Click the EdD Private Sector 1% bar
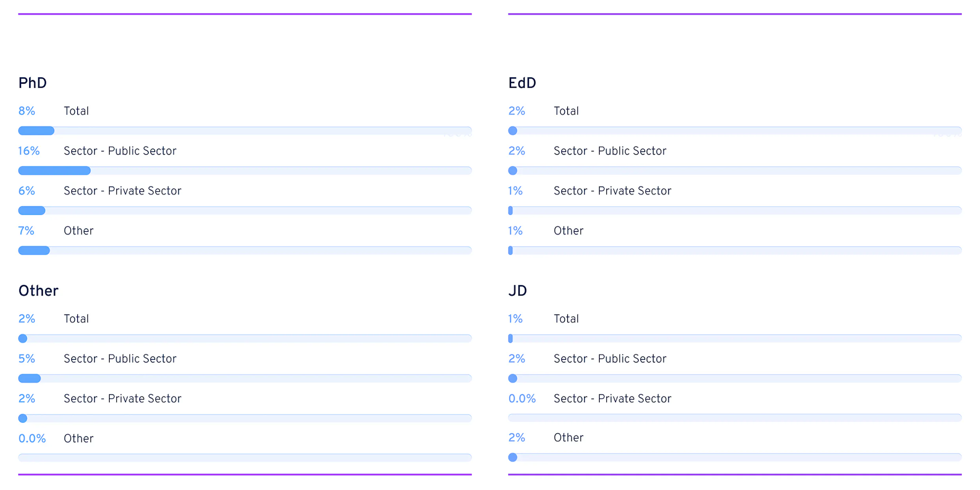Screen dimensions: 980x490 coord(735,211)
